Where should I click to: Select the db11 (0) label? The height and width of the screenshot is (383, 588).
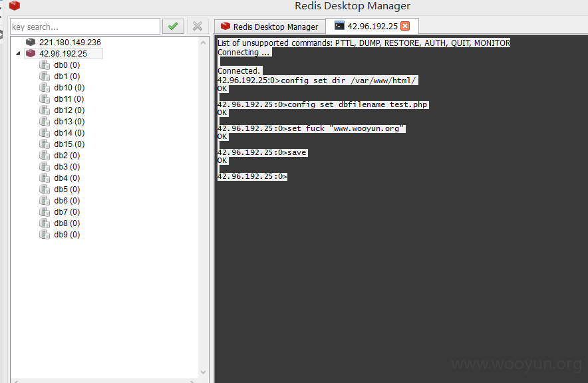[69, 98]
